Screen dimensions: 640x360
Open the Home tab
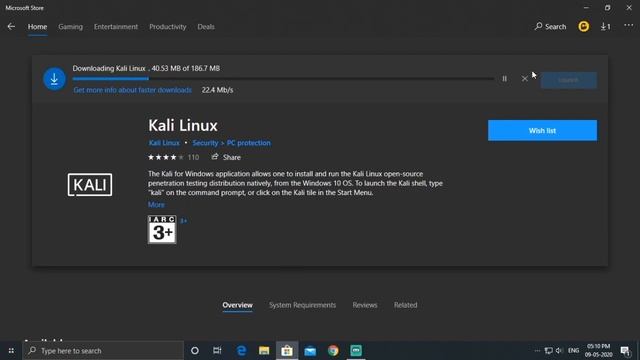coord(37,27)
